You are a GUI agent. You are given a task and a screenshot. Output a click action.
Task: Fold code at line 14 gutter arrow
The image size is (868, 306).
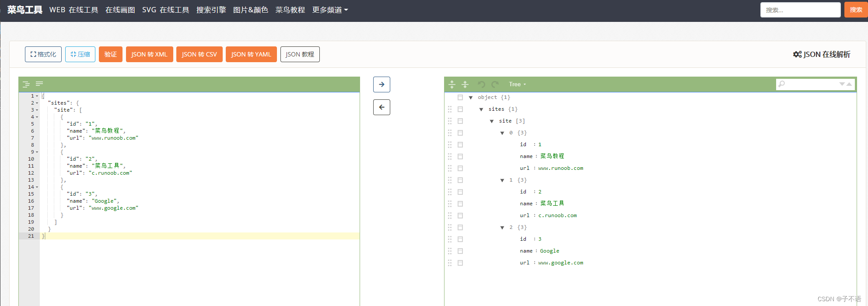click(x=37, y=187)
